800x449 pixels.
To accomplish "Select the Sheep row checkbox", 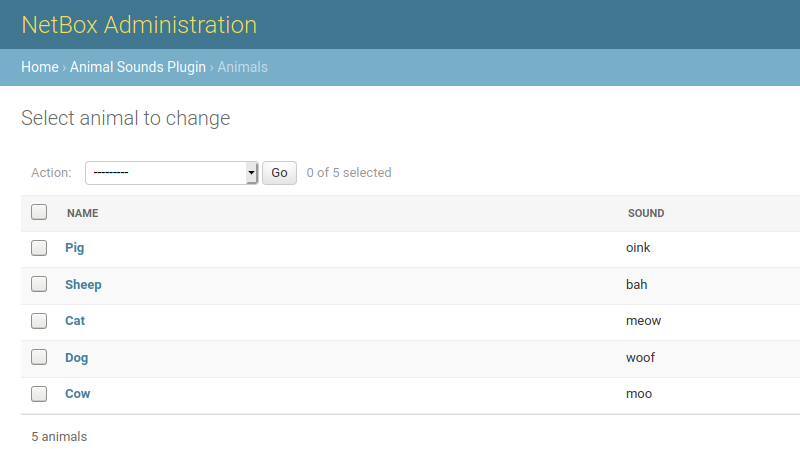I will click(39, 284).
